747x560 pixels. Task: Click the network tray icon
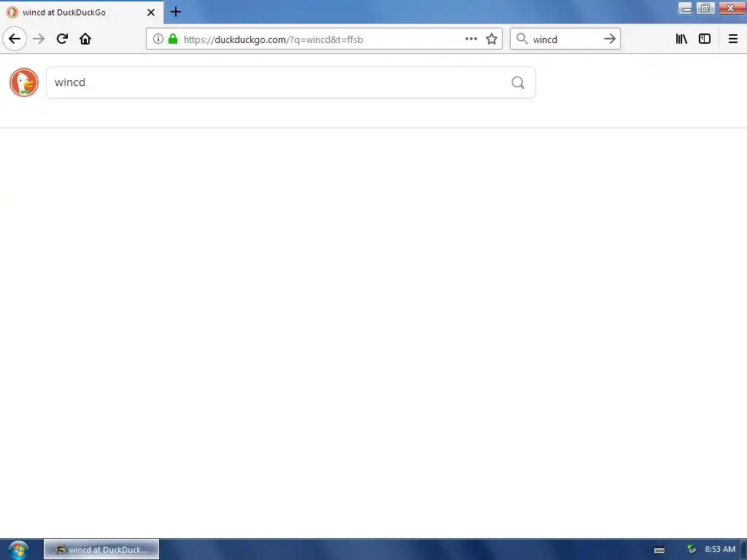pyautogui.click(x=692, y=550)
